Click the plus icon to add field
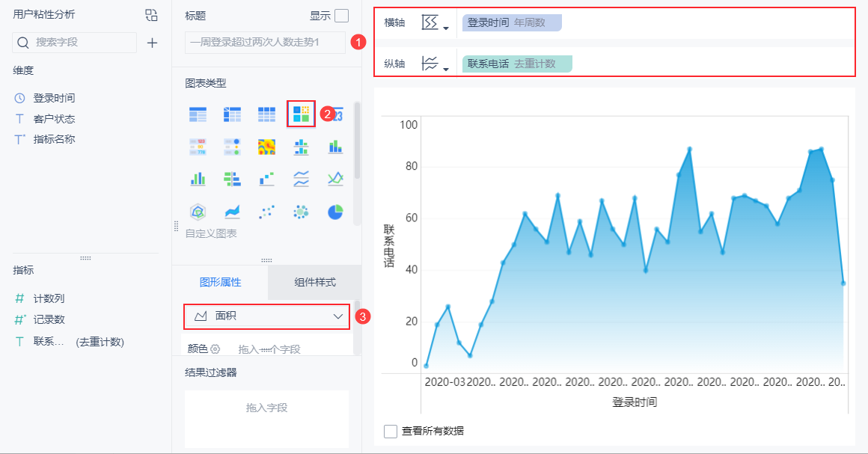This screenshot has width=868, height=454. pos(152,43)
